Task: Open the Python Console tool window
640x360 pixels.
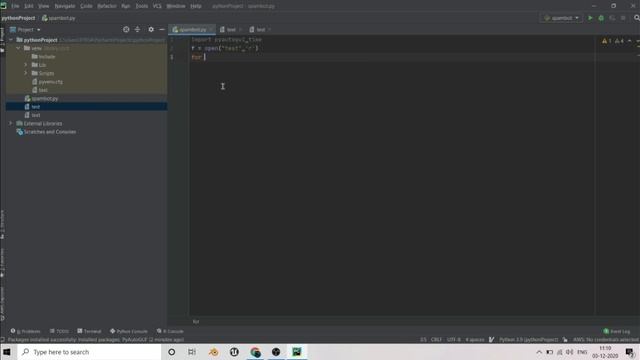Action: pos(129,331)
